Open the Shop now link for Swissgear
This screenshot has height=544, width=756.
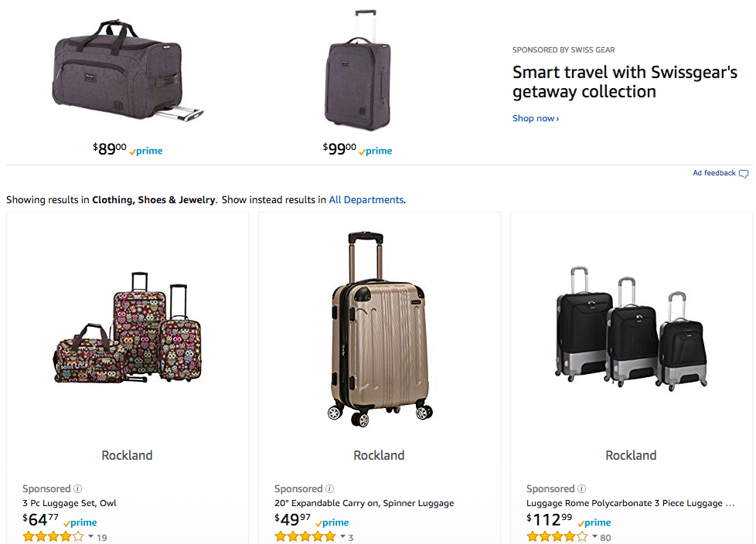pyautogui.click(x=535, y=118)
